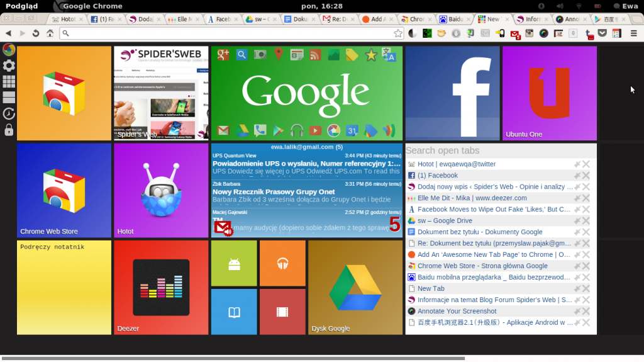Open Powiadomienie UPS email in Gmail tile
Viewport: 644px width, 362px height.
(x=306, y=164)
